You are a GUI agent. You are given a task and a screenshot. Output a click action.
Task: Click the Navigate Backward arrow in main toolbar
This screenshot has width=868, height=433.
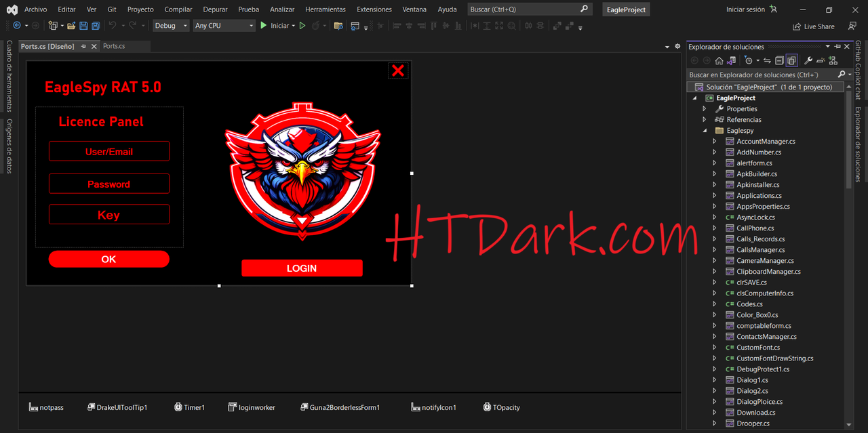17,26
